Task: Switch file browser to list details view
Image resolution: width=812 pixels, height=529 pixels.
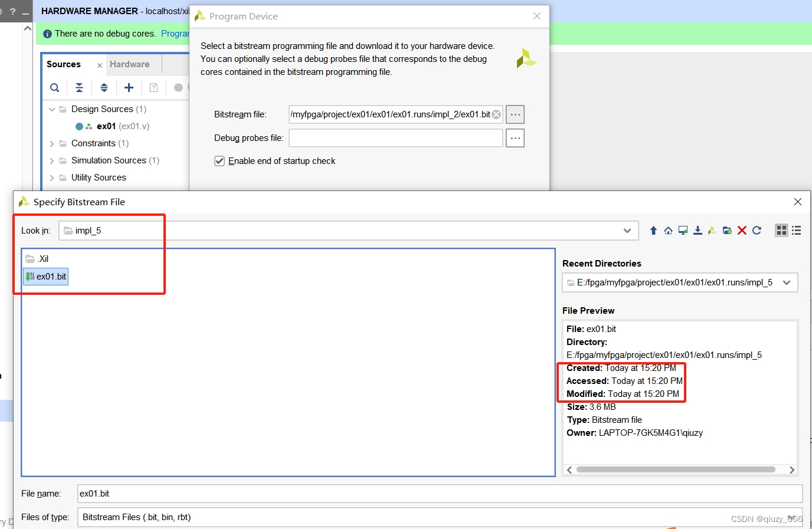Action: click(x=796, y=231)
